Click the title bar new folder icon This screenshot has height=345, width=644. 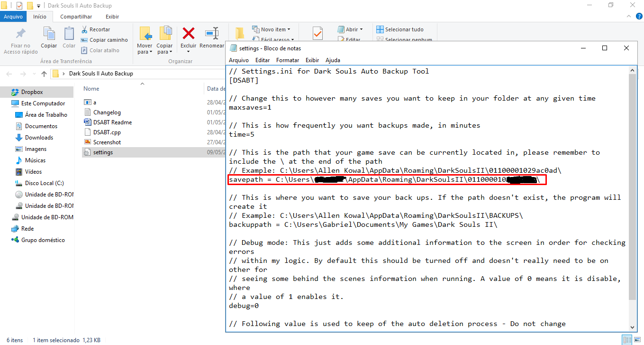coord(30,6)
